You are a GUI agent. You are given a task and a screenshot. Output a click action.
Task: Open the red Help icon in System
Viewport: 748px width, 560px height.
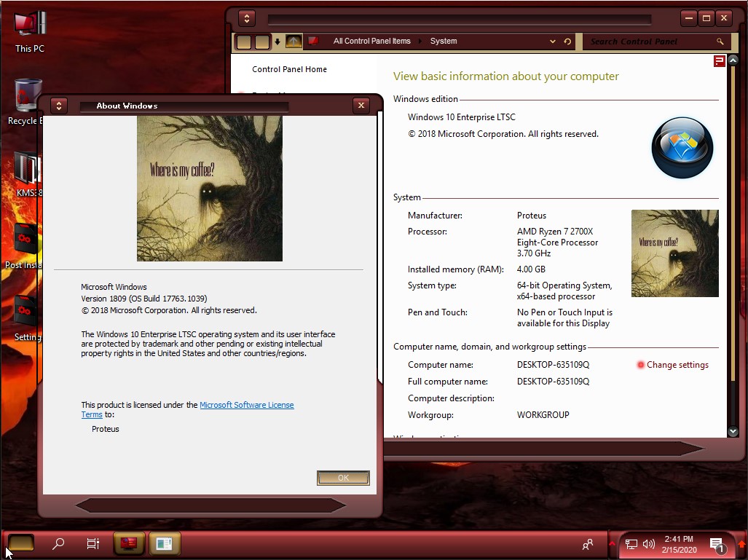(x=719, y=61)
